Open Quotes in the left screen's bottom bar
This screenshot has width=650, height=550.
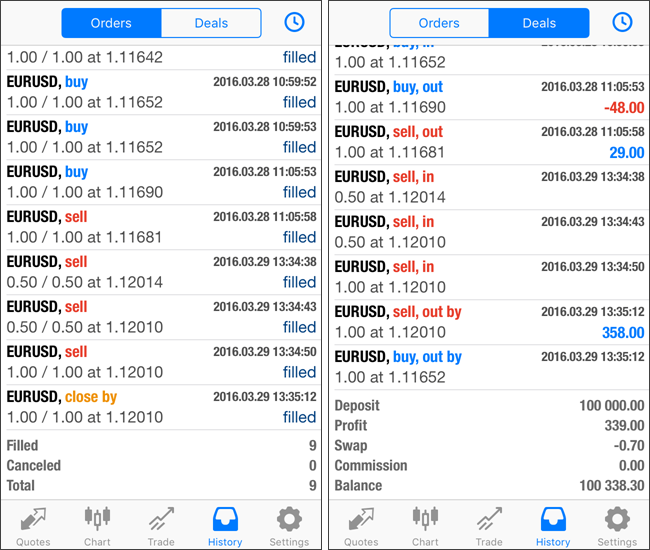pos(33,525)
